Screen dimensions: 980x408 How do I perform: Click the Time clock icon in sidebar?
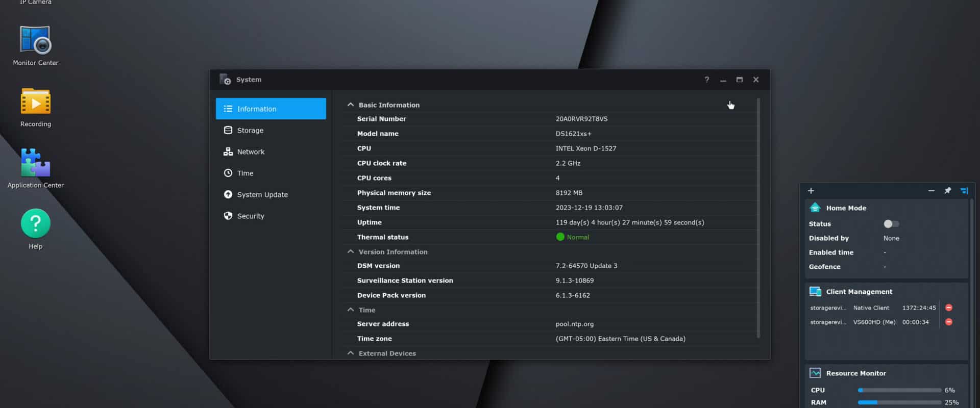[228, 173]
